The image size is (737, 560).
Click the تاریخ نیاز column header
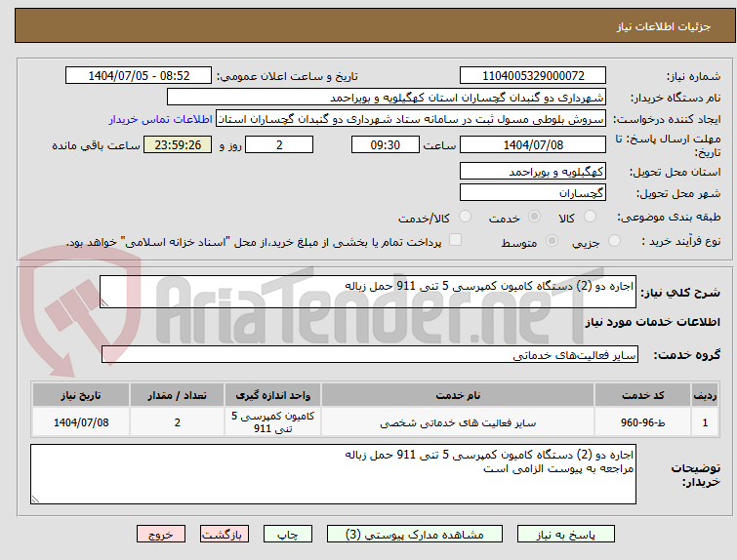click(81, 395)
